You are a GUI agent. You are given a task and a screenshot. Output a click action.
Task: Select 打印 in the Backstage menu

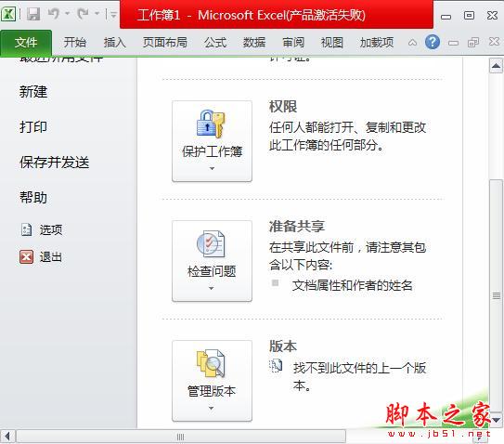point(33,127)
